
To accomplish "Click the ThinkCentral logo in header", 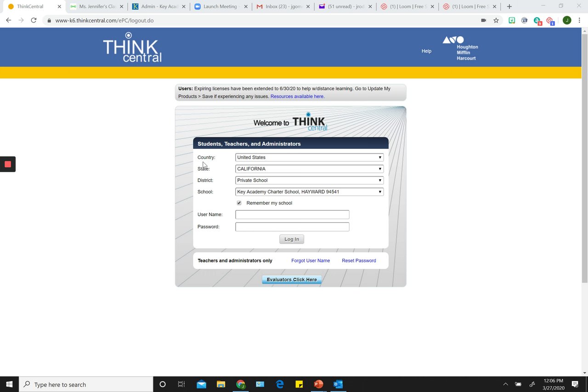I will pos(132,47).
